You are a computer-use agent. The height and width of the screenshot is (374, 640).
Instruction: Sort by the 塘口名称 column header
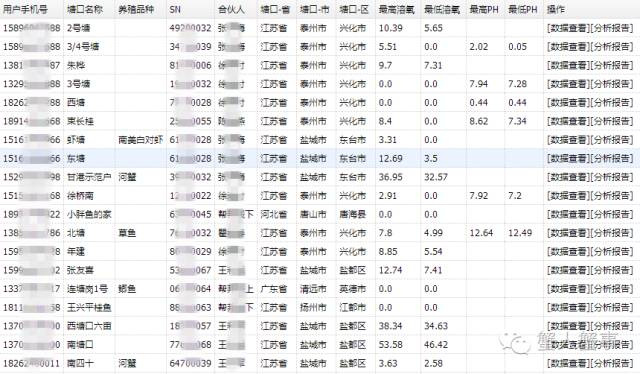click(85, 9)
